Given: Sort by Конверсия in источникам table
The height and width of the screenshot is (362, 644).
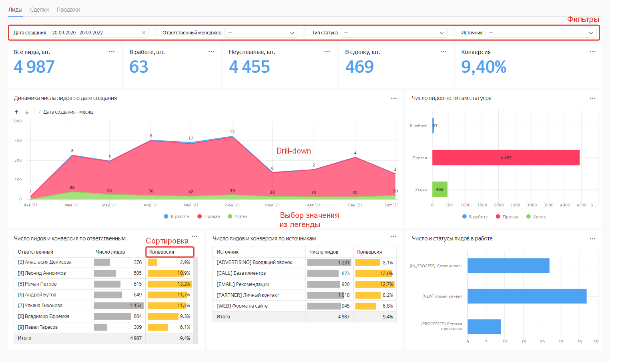Looking at the screenshot, I should coord(375,252).
